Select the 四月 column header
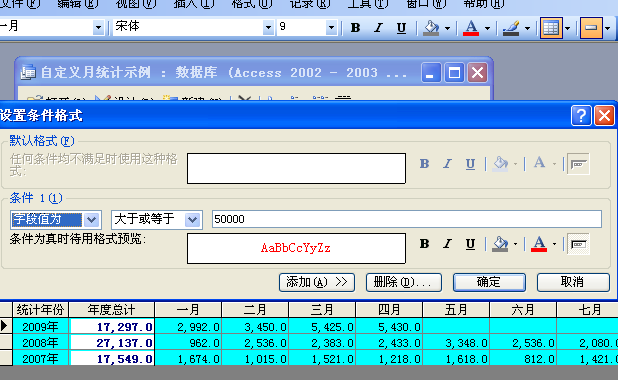The height and width of the screenshot is (380, 618). coord(389,310)
